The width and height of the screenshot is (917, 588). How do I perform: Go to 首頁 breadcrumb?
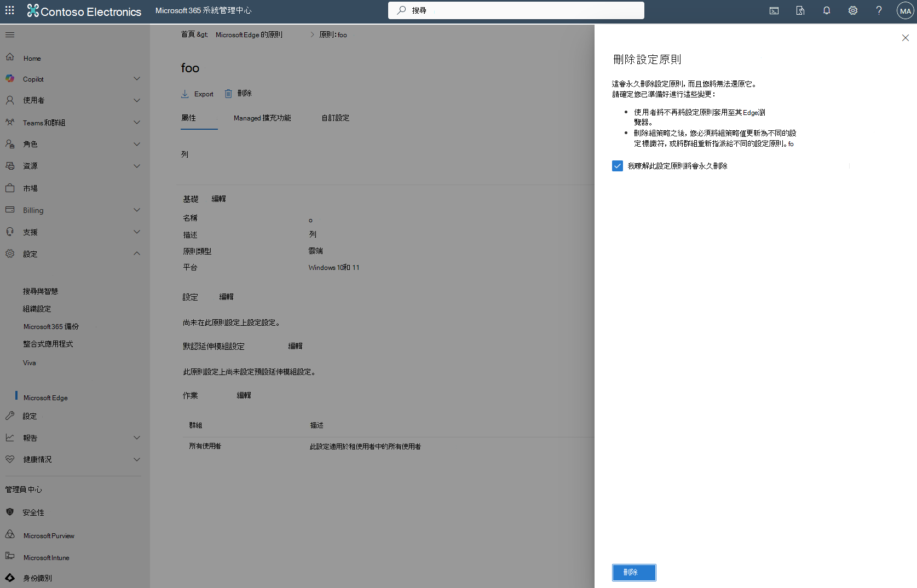click(x=188, y=34)
